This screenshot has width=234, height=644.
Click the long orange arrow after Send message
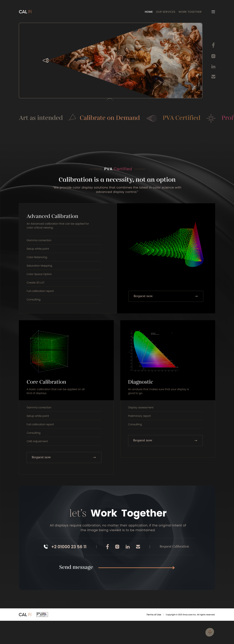click(x=137, y=568)
